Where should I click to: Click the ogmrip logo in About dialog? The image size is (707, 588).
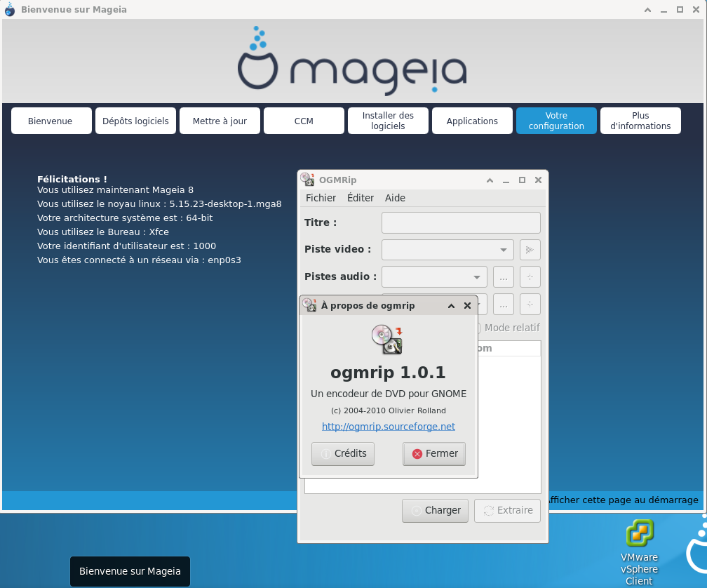click(x=387, y=340)
